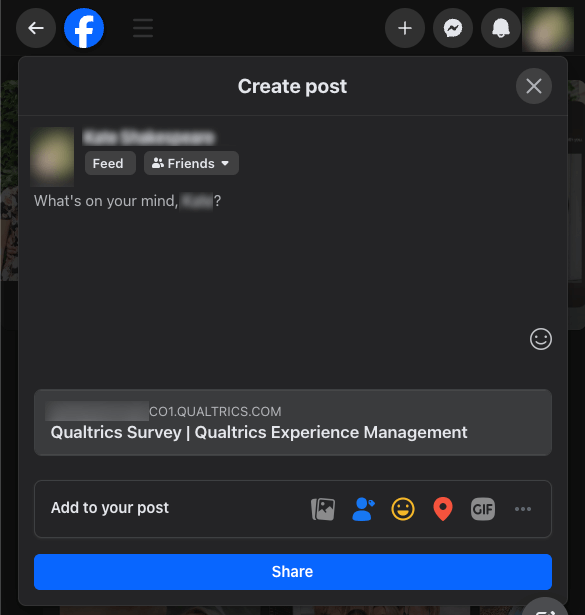Viewport: 585px width, 615px height.
Task: Click the Feed destination button
Action: (110, 163)
